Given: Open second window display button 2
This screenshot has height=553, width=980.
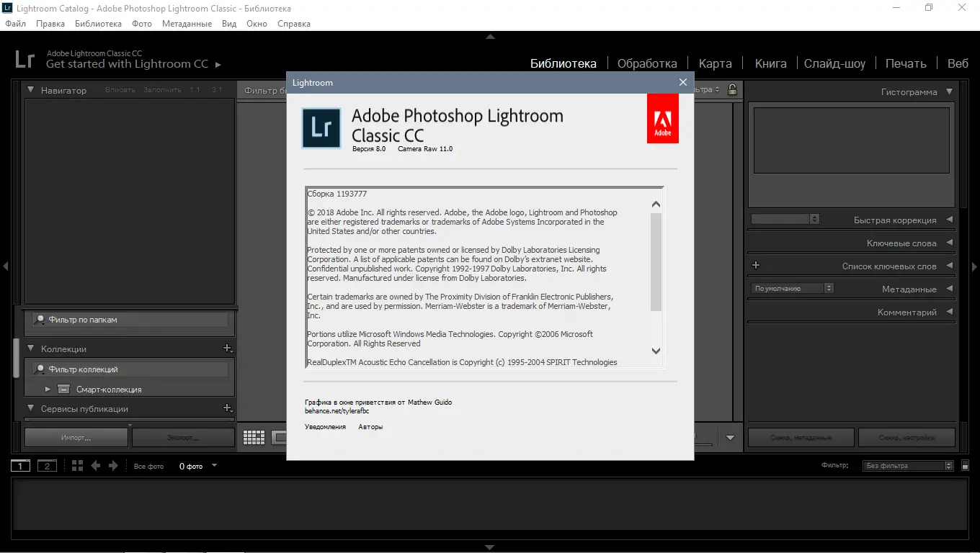Looking at the screenshot, I should 47,466.
